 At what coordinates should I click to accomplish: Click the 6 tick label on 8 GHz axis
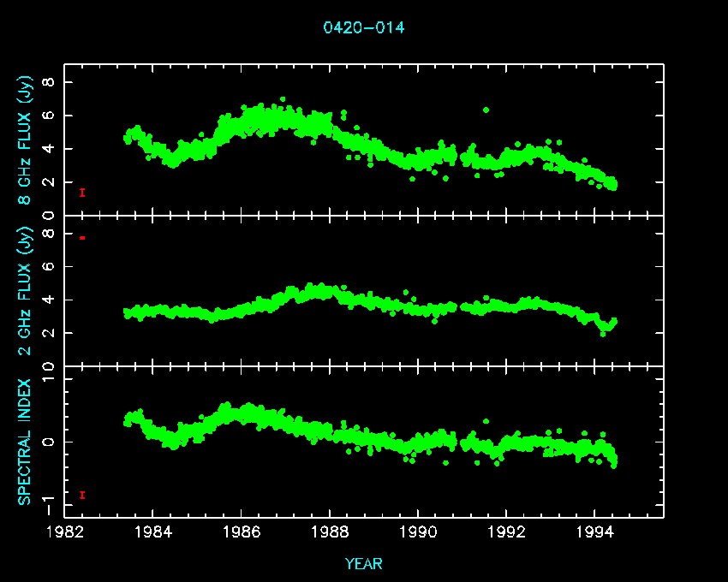point(49,116)
